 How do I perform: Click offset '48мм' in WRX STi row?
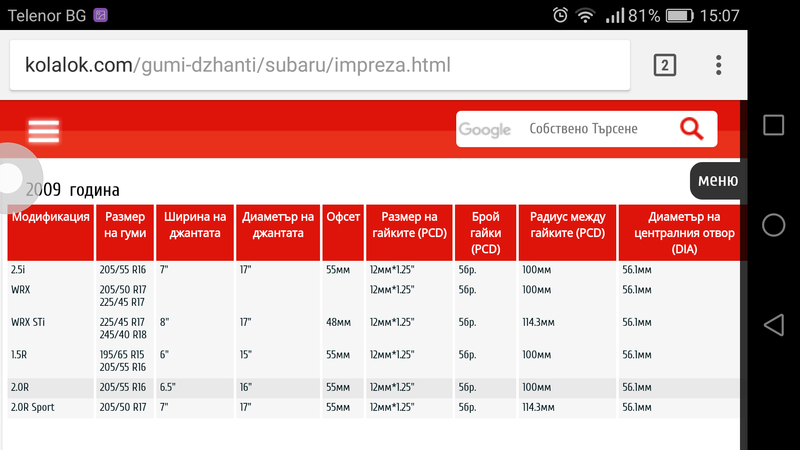click(338, 322)
